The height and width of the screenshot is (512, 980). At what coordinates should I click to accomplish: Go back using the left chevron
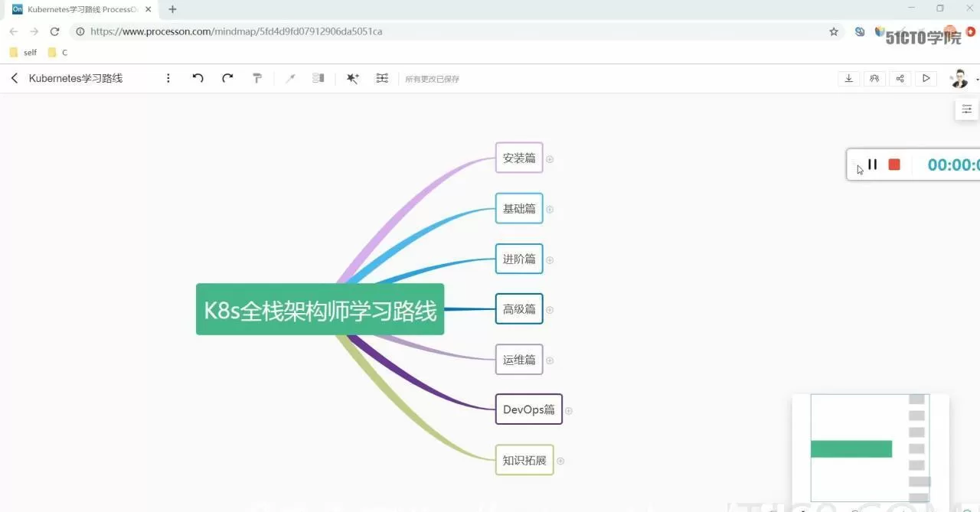pyautogui.click(x=15, y=78)
